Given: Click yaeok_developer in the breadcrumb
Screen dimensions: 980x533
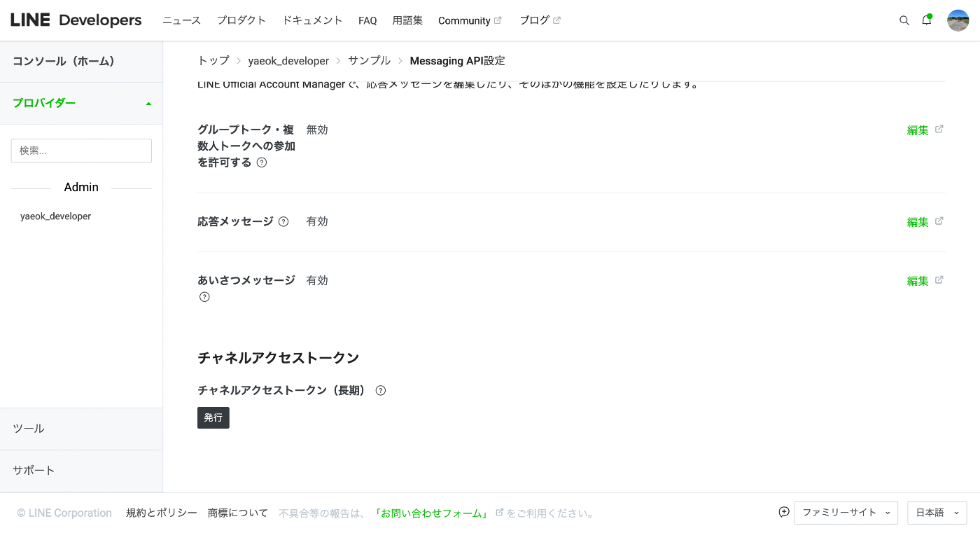Looking at the screenshot, I should pyautogui.click(x=288, y=61).
